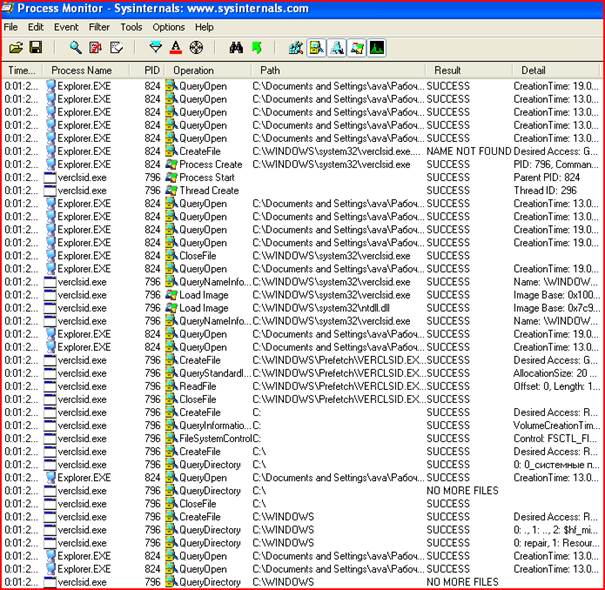The image size is (605, 590).
Task: Open the Help menu
Action: 204,27
